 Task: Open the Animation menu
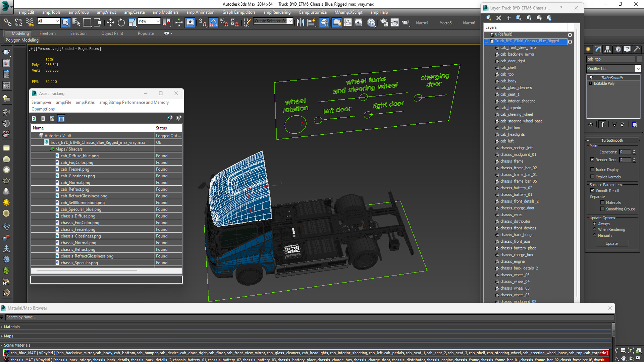[200, 12]
